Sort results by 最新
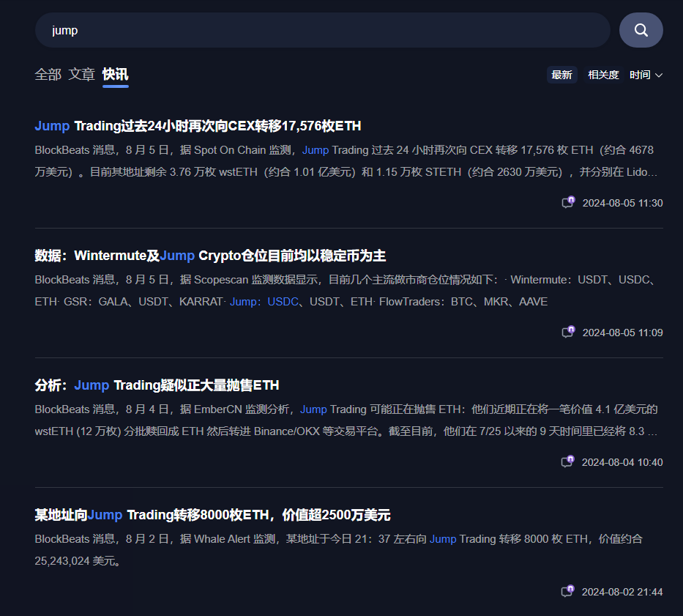 [561, 75]
